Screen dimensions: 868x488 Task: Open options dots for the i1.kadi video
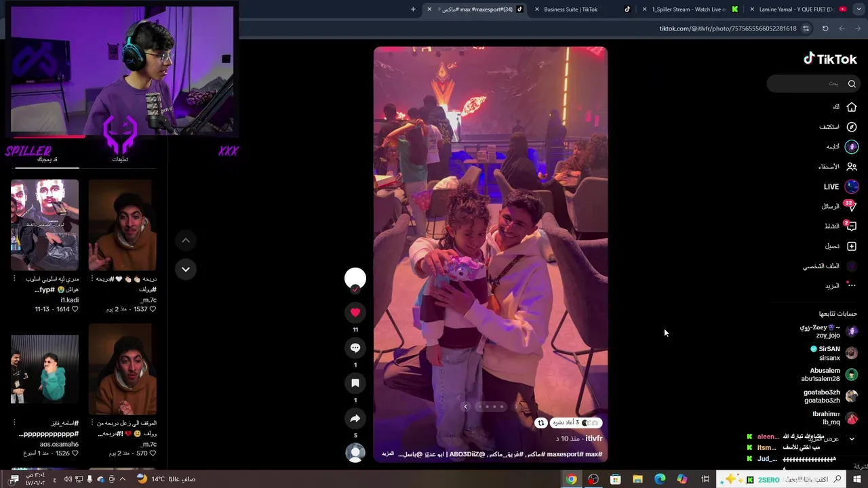pos(14,279)
